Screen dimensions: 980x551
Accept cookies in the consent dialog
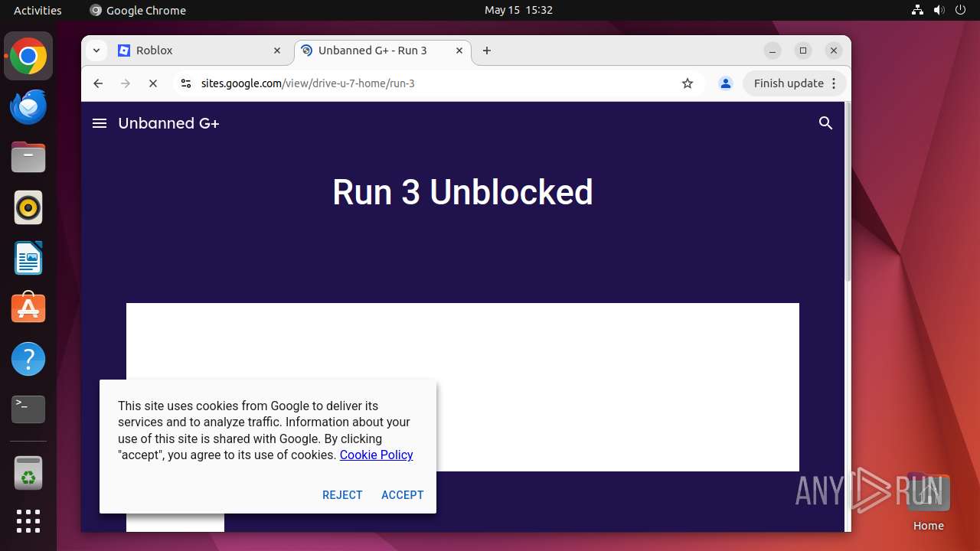pos(403,495)
